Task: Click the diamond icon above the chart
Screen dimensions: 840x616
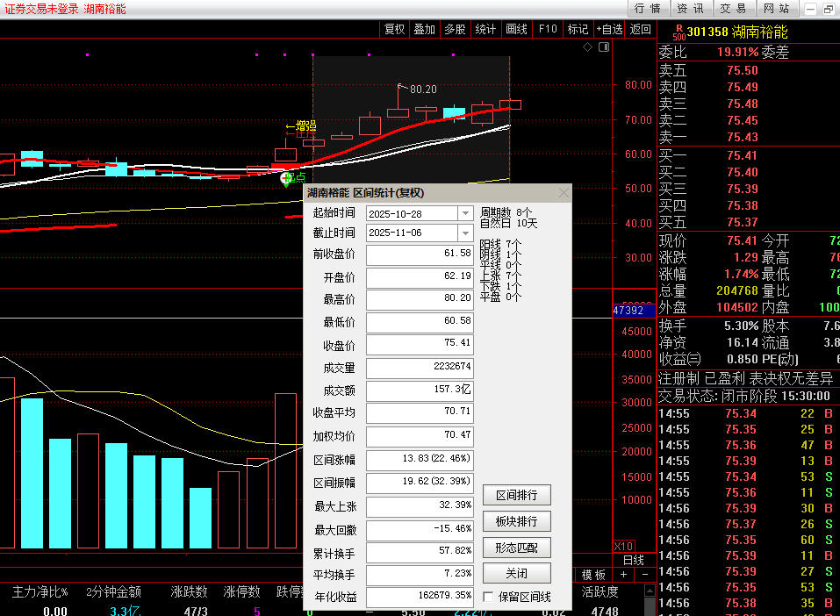Action: [588, 47]
